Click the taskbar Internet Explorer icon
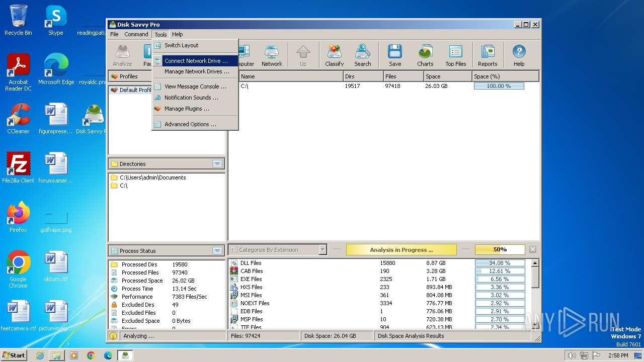This screenshot has width=644, height=362. click(x=40, y=355)
